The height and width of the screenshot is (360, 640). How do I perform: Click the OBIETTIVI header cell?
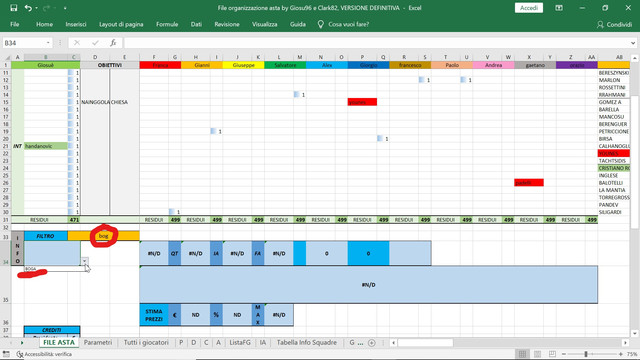[x=110, y=65]
